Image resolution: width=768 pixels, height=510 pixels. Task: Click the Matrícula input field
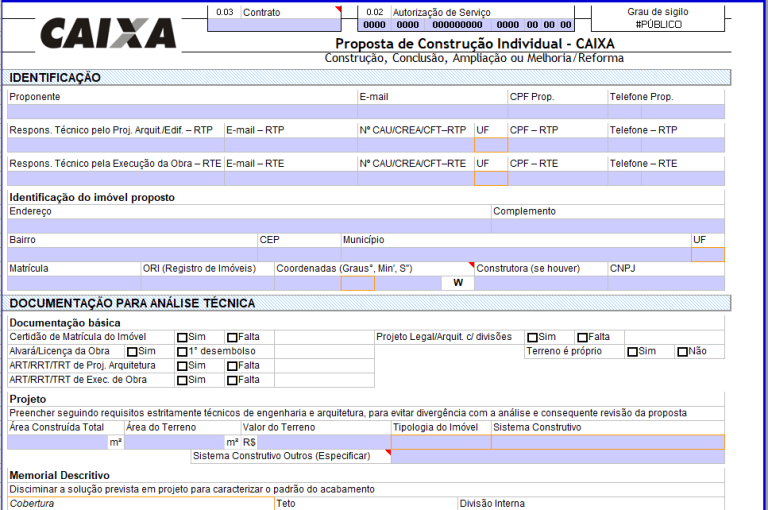pyautogui.click(x=74, y=283)
